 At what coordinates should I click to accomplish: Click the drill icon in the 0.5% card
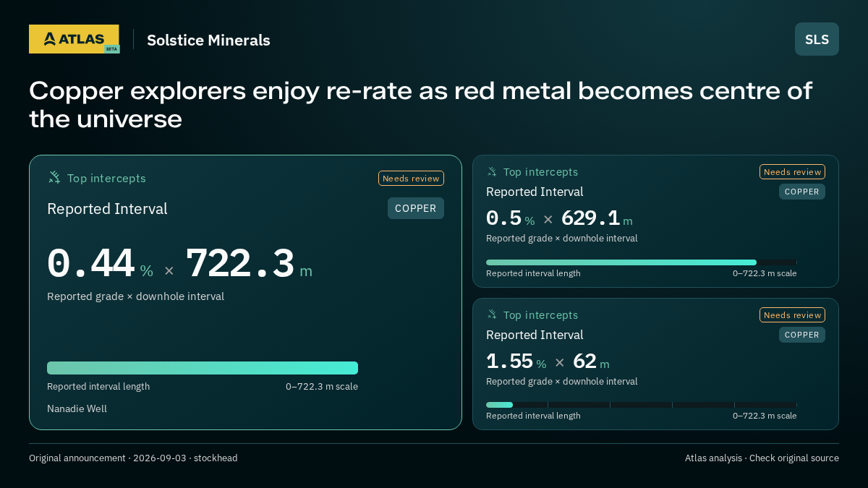pyautogui.click(x=492, y=171)
